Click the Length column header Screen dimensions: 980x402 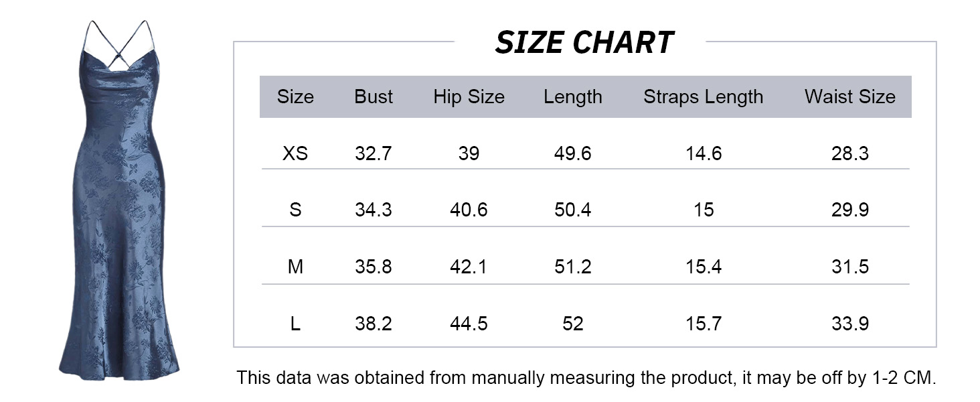[572, 97]
